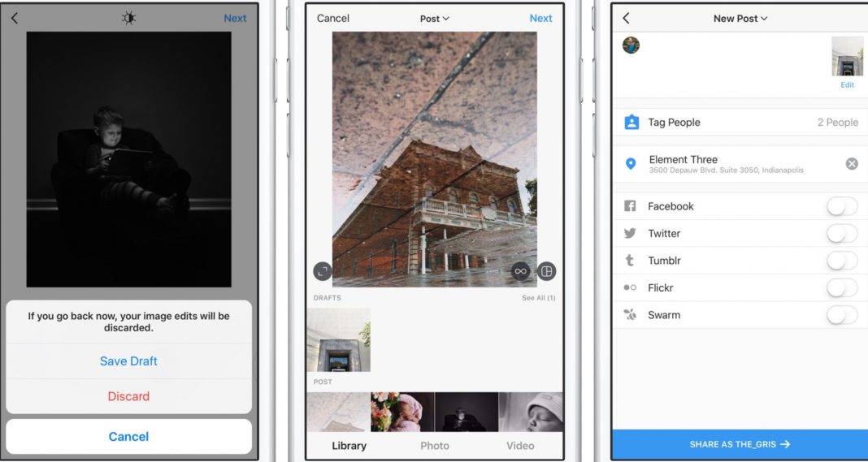Tap the black-and-white boy photo being edited
This screenshot has height=462, width=868.
coord(129,159)
